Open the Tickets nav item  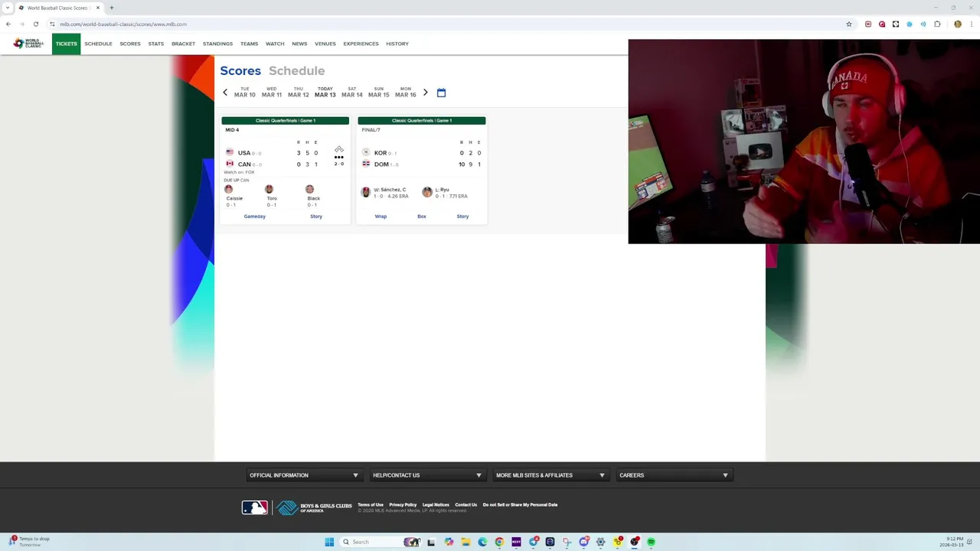coord(66,44)
